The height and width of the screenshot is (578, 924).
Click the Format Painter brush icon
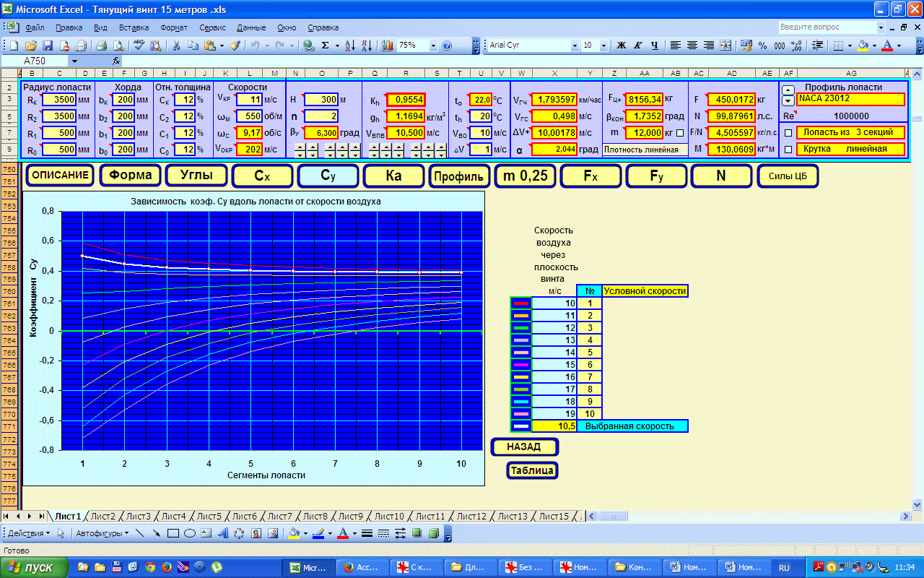[x=235, y=45]
